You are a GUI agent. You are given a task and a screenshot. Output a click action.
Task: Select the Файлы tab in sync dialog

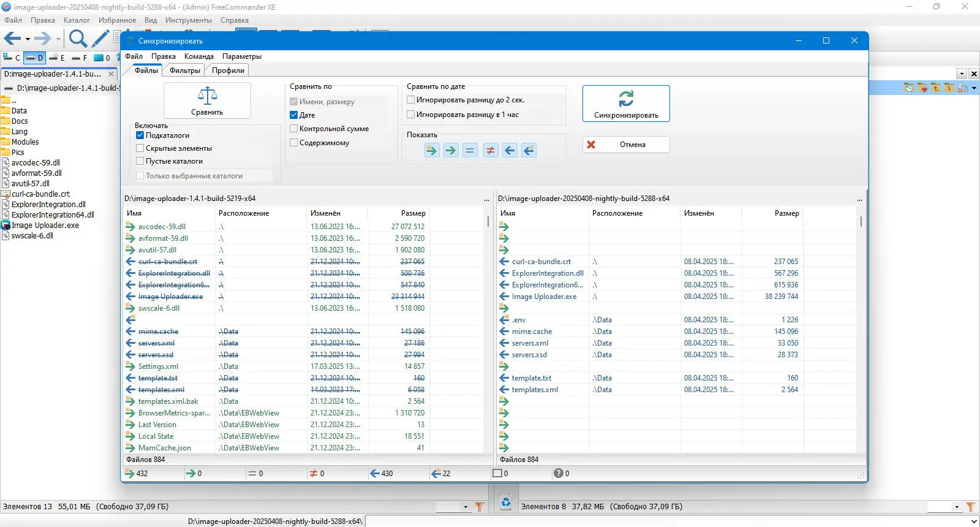(146, 70)
